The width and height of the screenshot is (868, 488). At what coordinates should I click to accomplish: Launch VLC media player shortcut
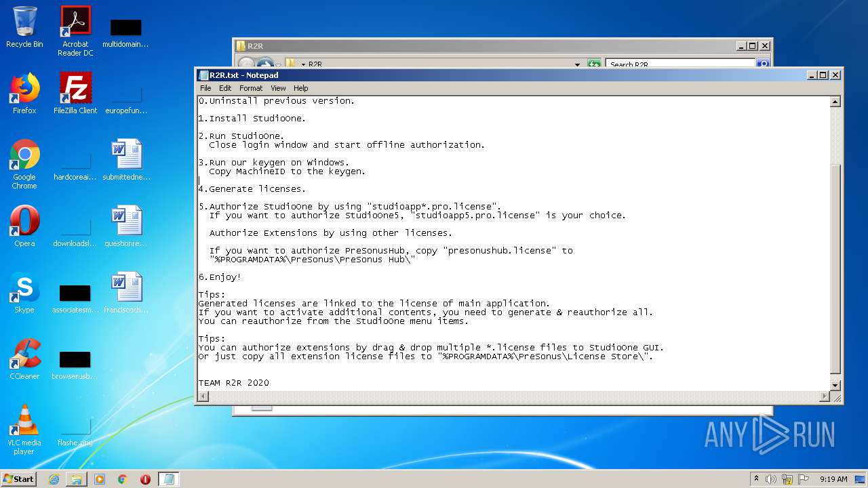(x=24, y=430)
